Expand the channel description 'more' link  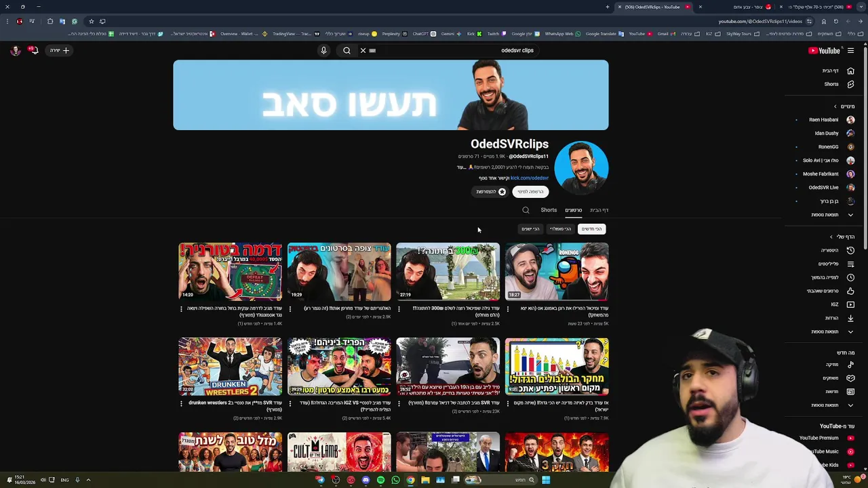(461, 167)
